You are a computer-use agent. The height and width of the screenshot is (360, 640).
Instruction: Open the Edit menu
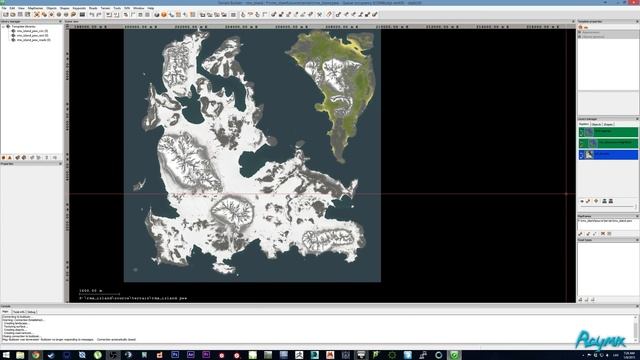pos(12,8)
